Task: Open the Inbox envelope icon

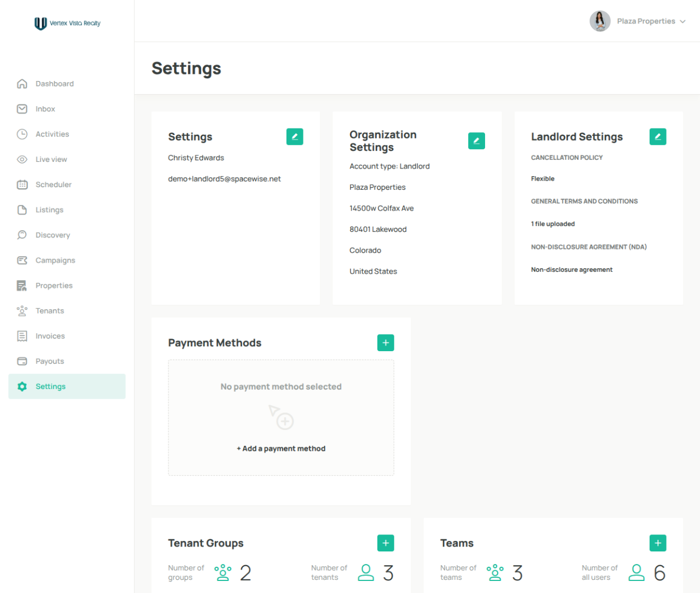Action: pyautogui.click(x=22, y=109)
